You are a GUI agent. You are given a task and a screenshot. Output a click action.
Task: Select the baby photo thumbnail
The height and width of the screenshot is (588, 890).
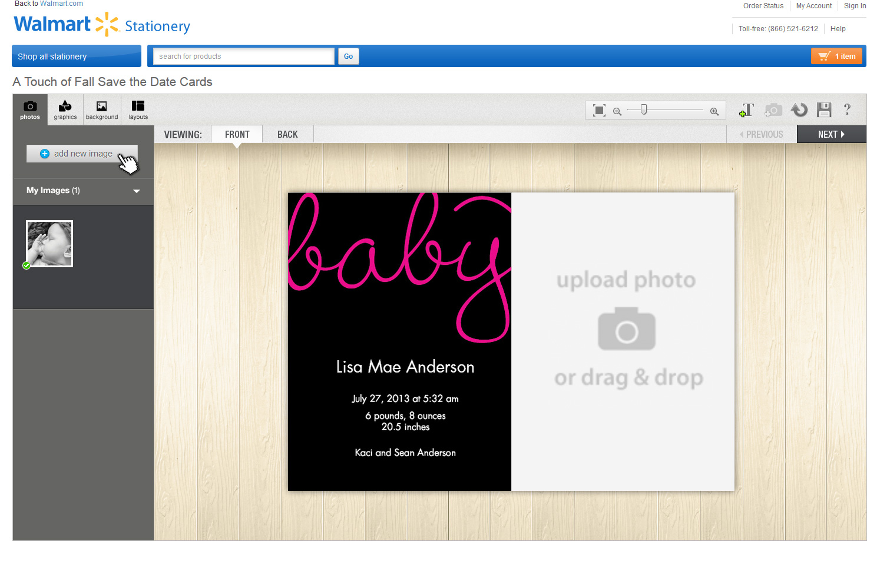49,244
